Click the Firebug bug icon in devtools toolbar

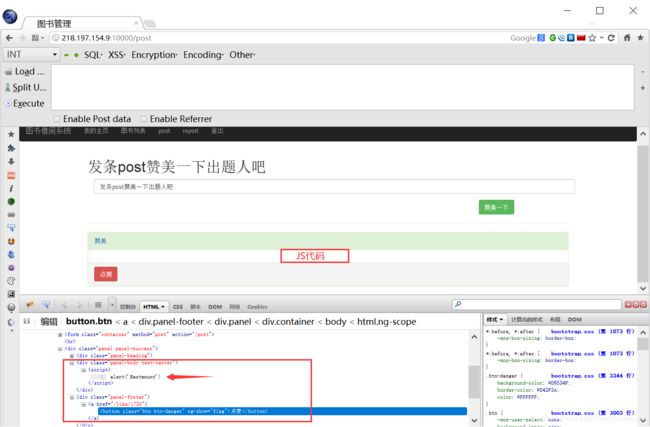pos(29,305)
